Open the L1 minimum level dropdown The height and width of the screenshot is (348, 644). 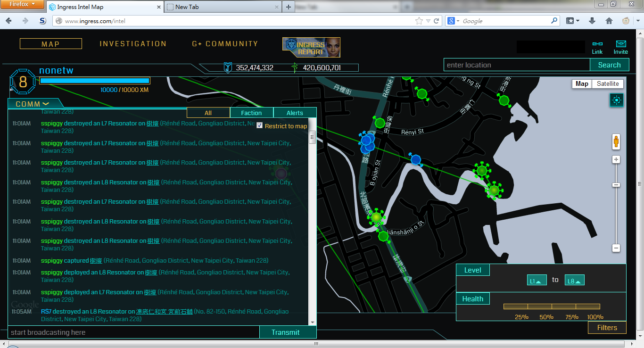coord(537,280)
